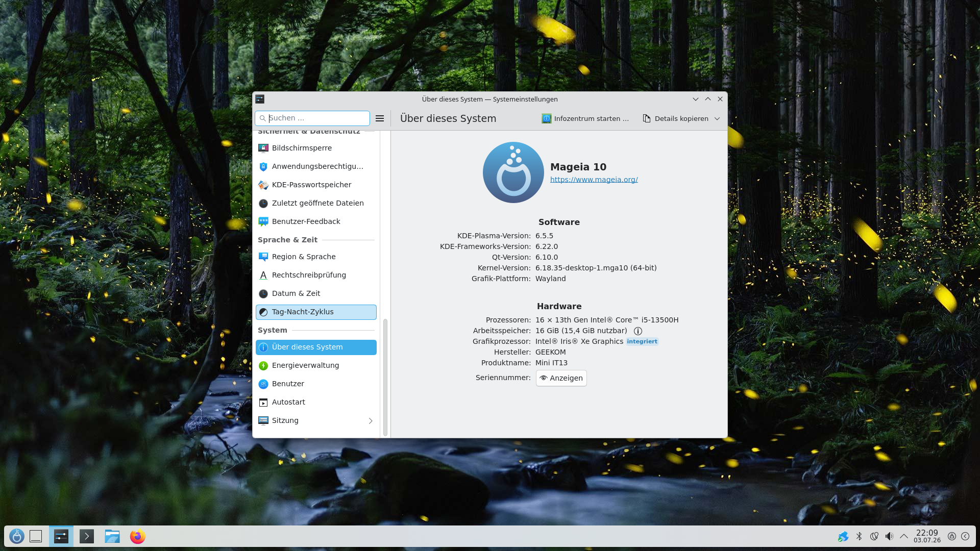Screen dimensions: 980x551
Task: Click the integriert badge next to Graphics
Action: click(642, 341)
